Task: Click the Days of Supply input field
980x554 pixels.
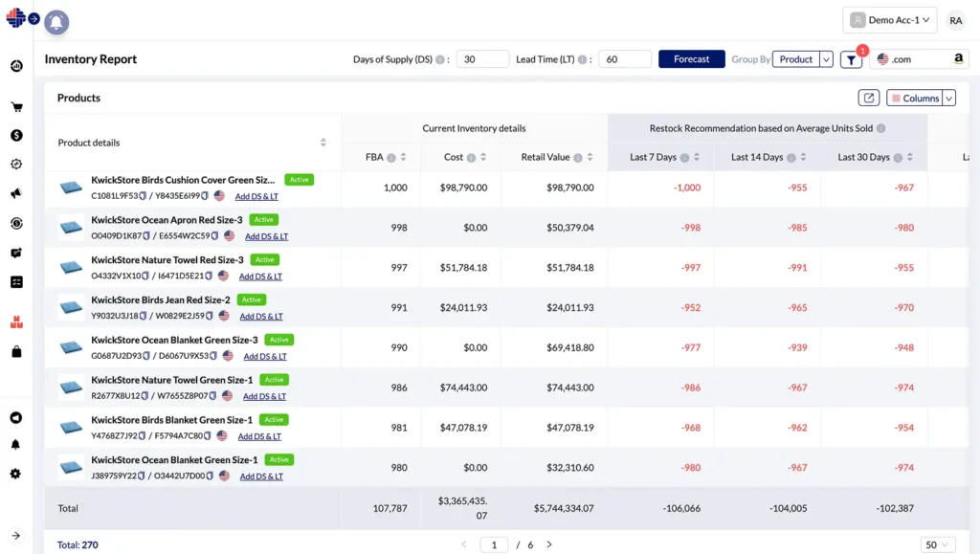Action: (x=482, y=59)
